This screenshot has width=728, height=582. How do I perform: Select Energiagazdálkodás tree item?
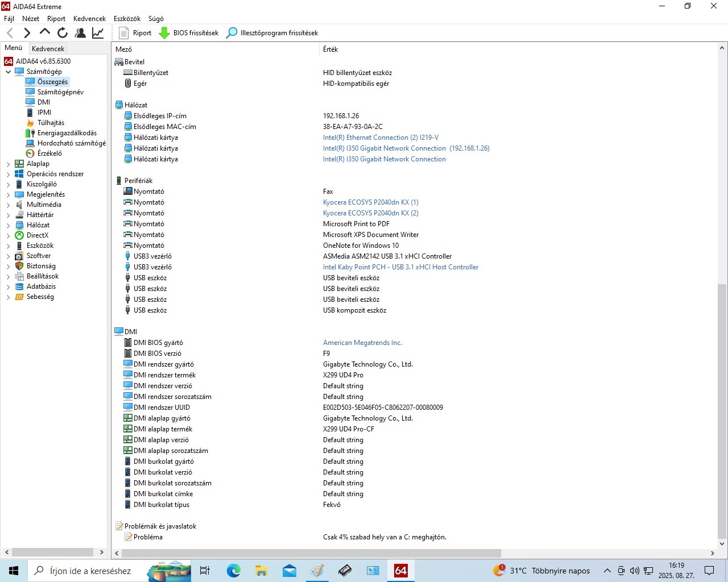tap(67, 133)
